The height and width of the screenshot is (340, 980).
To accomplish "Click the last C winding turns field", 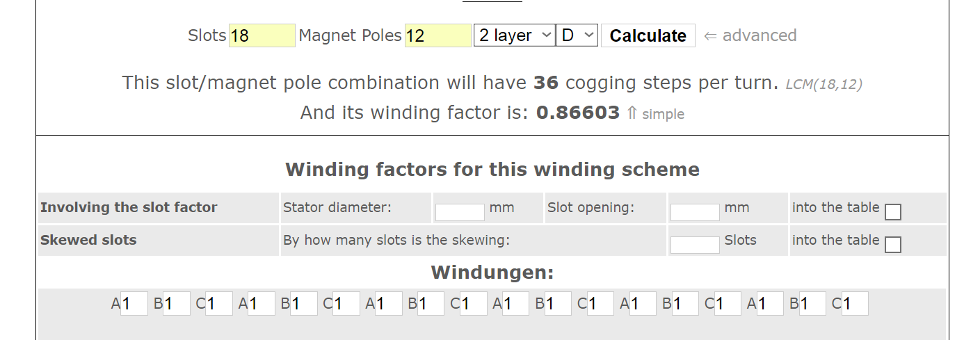I will click(855, 304).
